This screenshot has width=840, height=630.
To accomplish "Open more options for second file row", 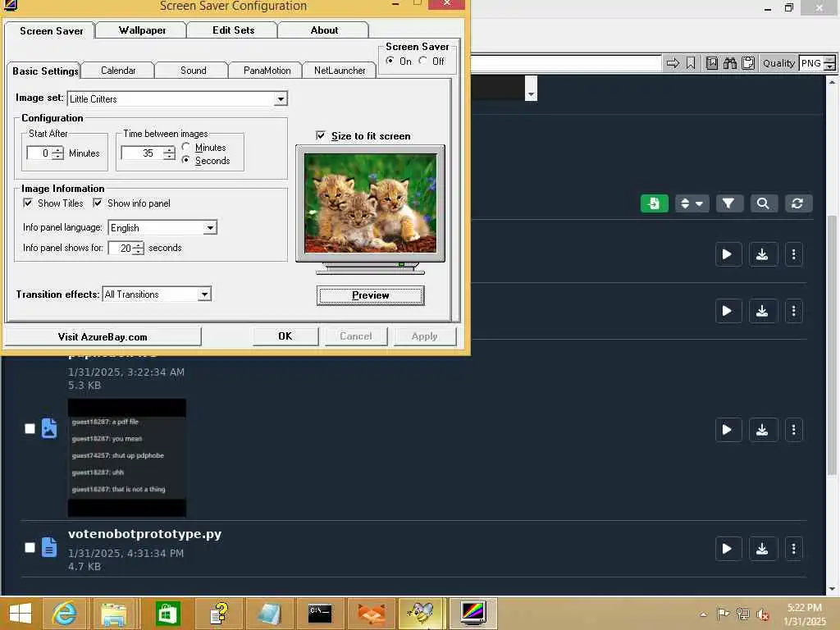I will 793,311.
